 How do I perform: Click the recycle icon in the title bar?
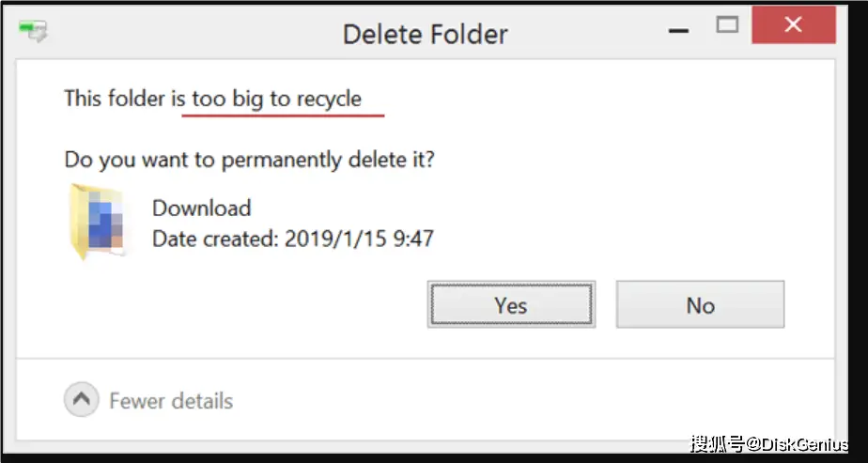(x=35, y=31)
